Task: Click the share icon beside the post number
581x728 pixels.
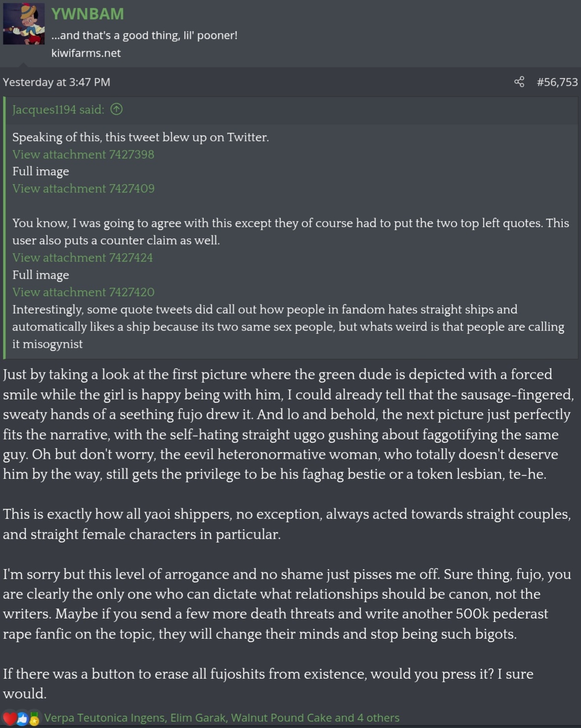Action: coord(519,82)
